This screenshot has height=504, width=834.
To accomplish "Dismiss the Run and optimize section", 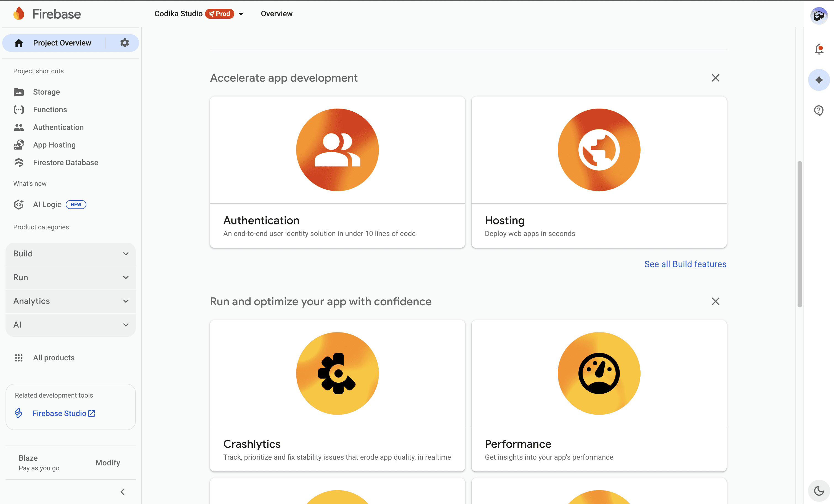I will coord(716,301).
